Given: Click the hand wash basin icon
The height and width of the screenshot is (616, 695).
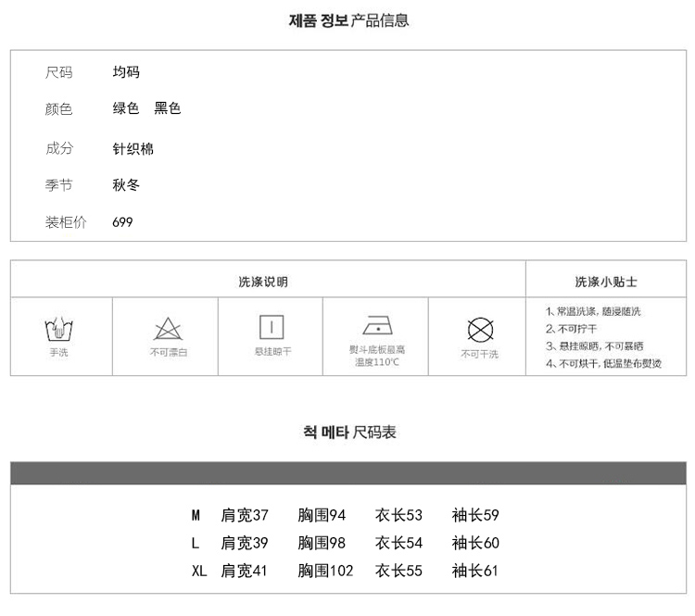Looking at the screenshot, I should [58, 329].
